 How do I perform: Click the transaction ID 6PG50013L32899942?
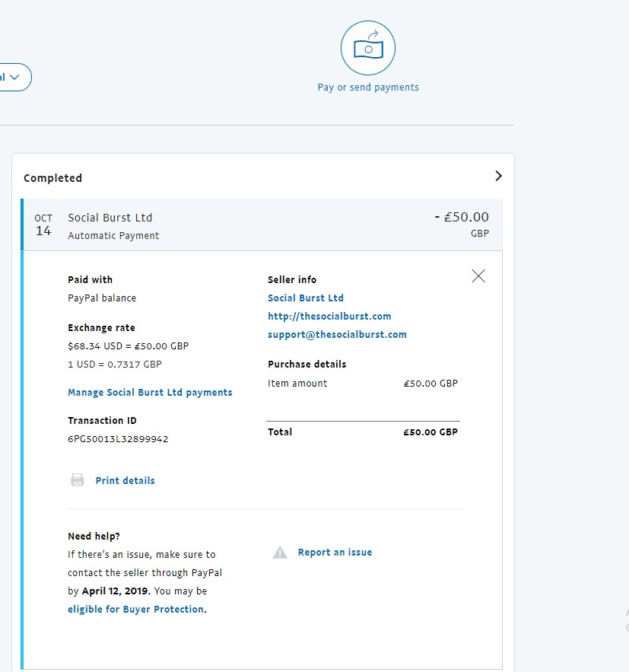point(118,439)
